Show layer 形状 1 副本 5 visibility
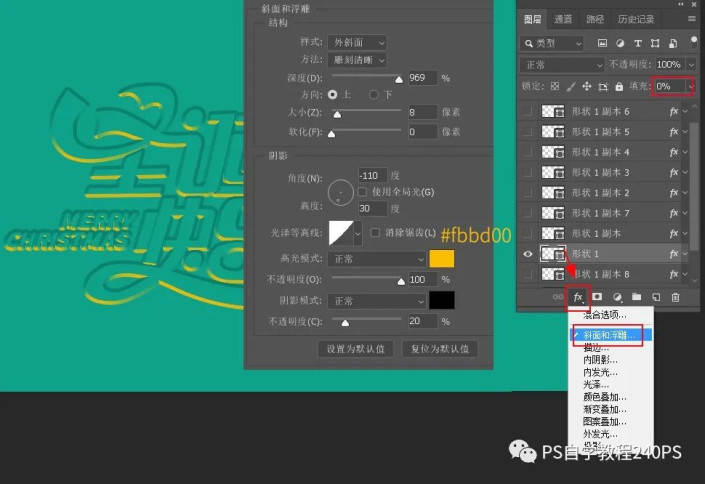Image resolution: width=705 pixels, height=484 pixels. click(x=528, y=132)
